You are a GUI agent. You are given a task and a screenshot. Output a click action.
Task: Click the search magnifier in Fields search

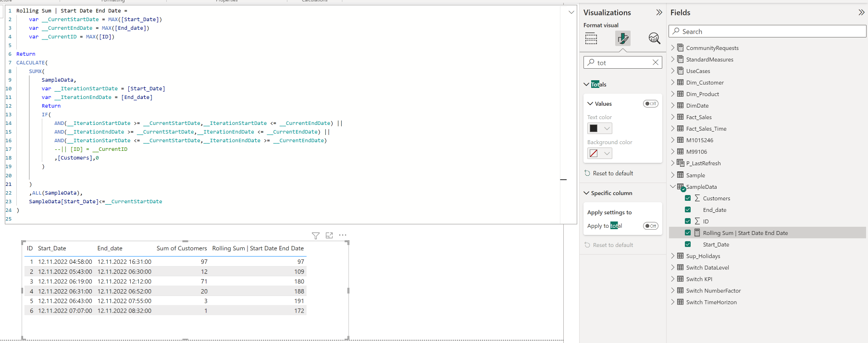(x=676, y=31)
